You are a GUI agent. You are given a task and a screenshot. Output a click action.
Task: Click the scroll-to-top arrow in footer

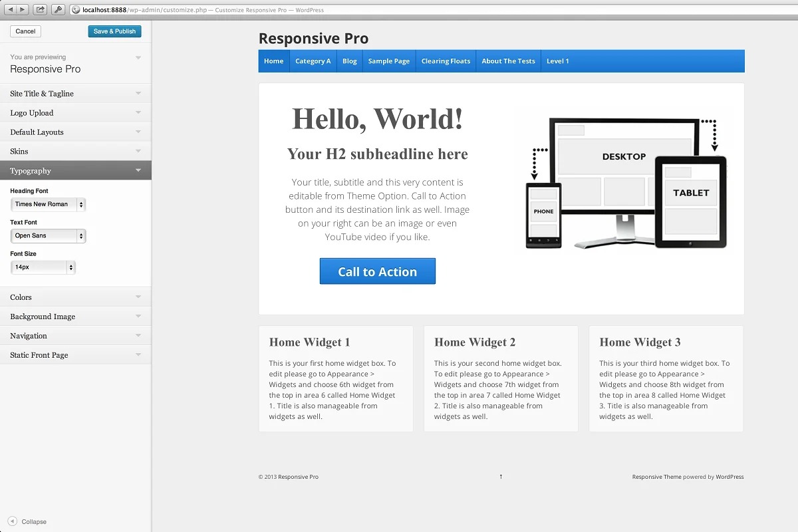coord(501,477)
